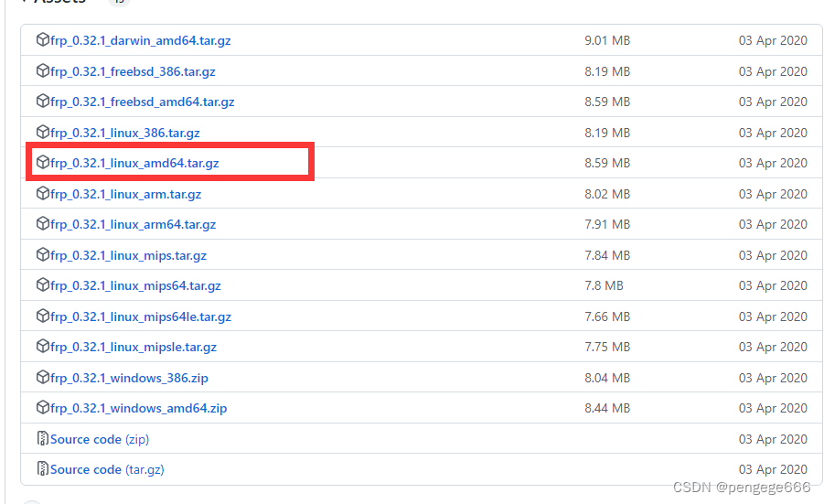Click zip file icon beside Source code (zip)
The height and width of the screenshot is (504, 824).
pyautogui.click(x=43, y=438)
